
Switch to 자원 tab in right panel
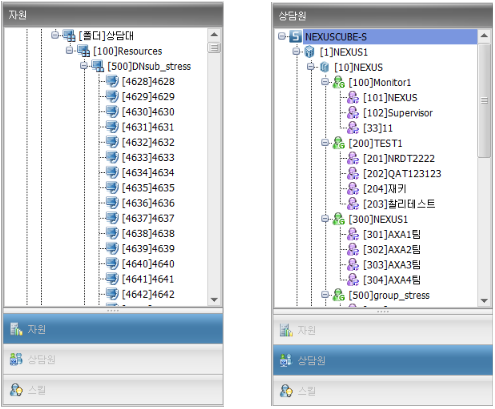383,330
